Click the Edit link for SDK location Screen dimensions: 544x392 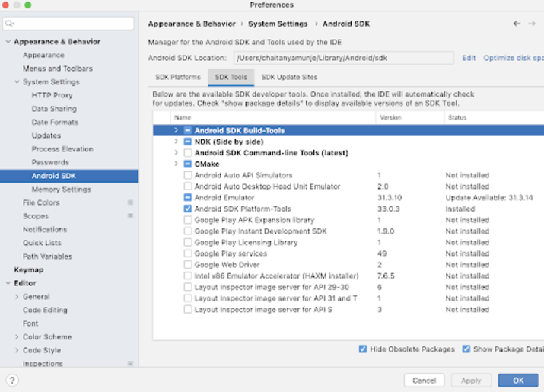click(x=469, y=58)
